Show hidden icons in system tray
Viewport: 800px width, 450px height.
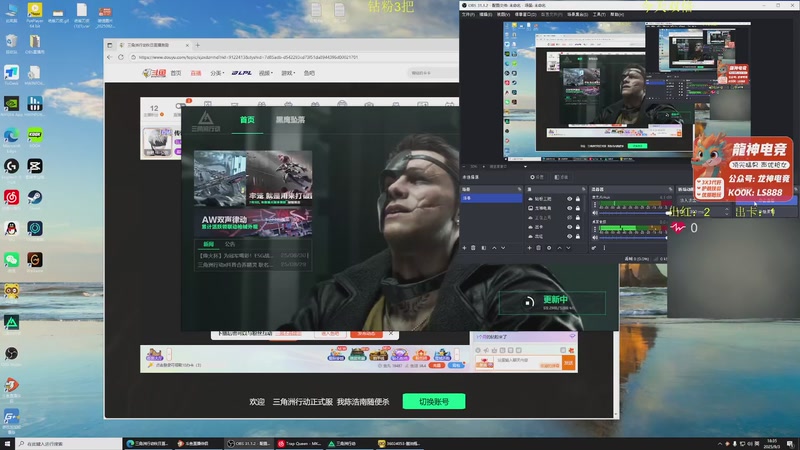720,443
